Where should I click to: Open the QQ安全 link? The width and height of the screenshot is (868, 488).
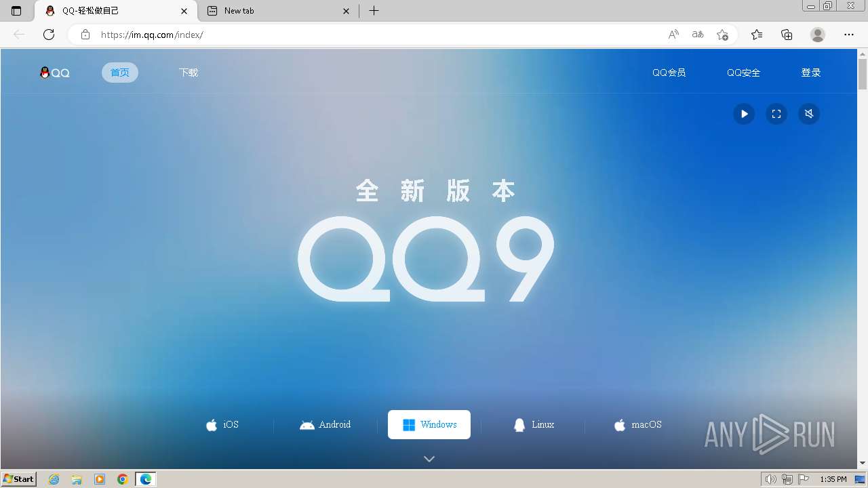(x=744, y=73)
